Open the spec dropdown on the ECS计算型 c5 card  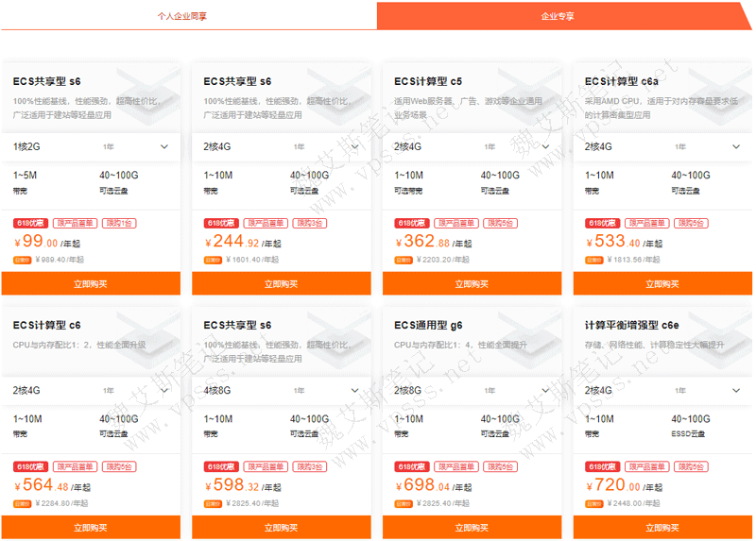[545, 146]
